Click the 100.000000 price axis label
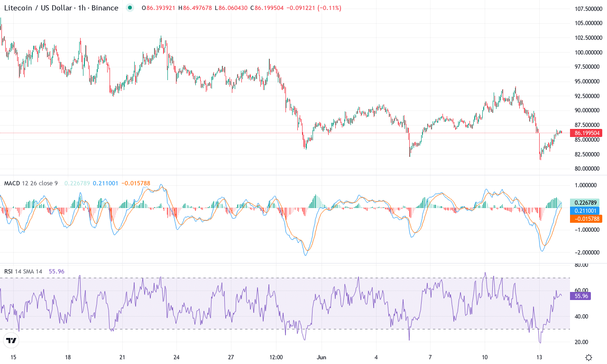Screen dimensions: 607x364 [x=588, y=52]
